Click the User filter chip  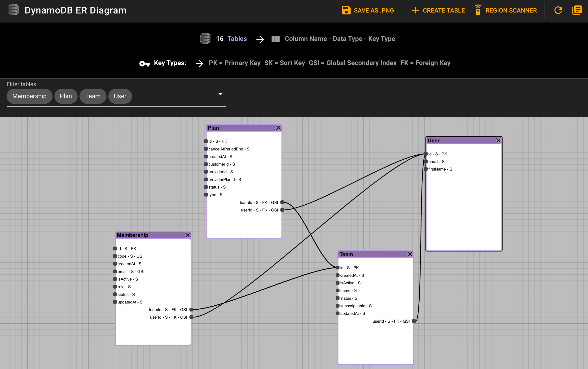tap(120, 96)
